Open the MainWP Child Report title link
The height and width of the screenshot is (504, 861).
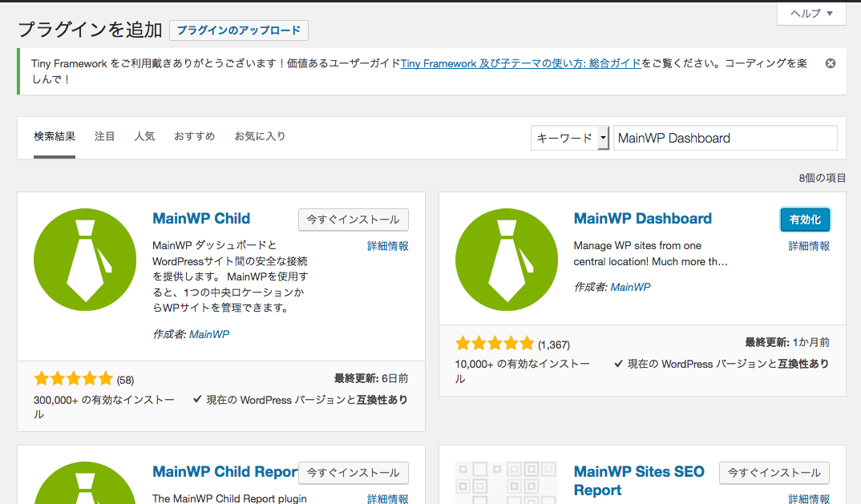(225, 472)
